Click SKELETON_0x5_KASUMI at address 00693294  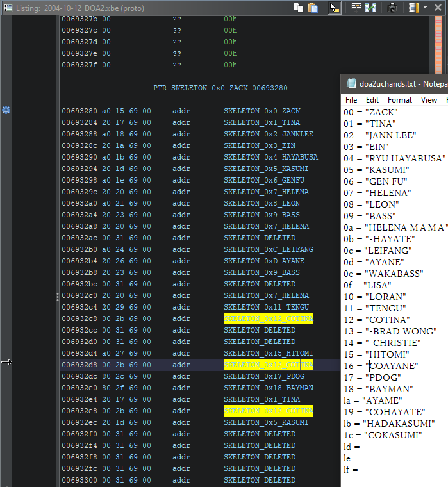(x=266, y=169)
